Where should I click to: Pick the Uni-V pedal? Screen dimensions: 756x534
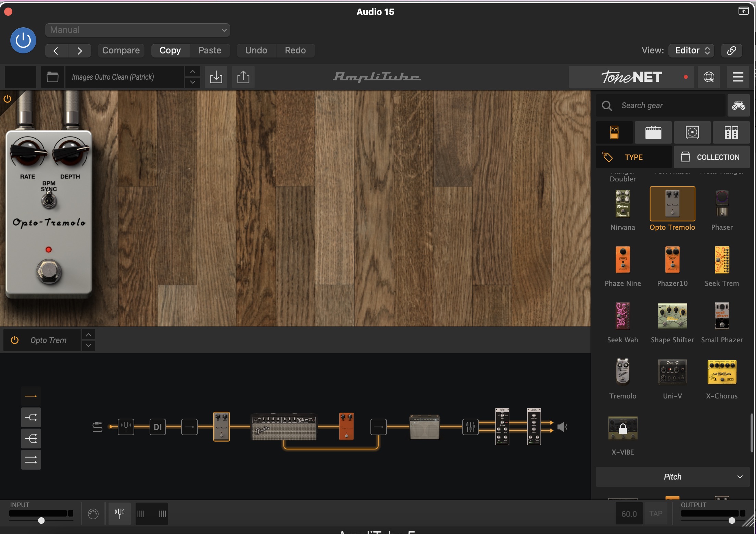click(x=672, y=372)
